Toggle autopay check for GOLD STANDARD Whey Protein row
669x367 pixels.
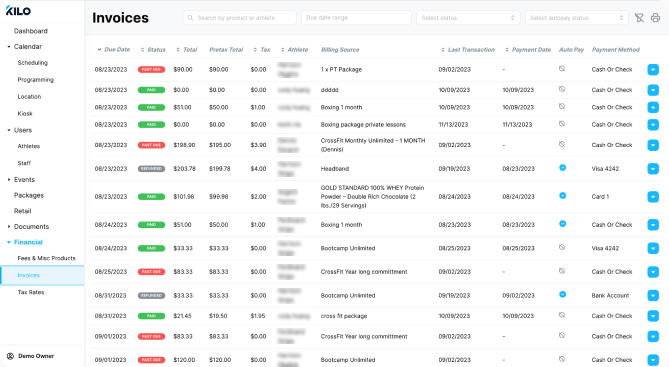[562, 195]
